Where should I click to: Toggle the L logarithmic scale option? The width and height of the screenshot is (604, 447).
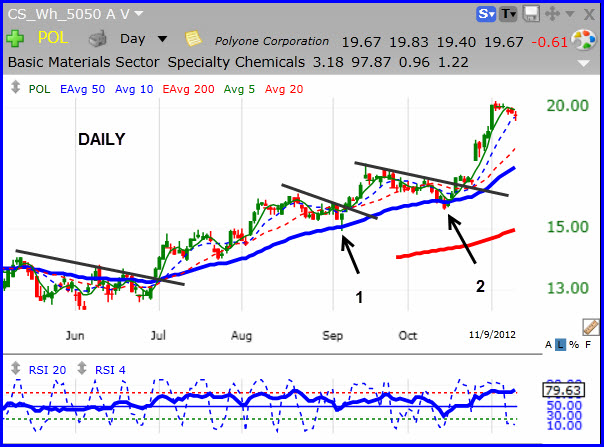[x=560, y=344]
